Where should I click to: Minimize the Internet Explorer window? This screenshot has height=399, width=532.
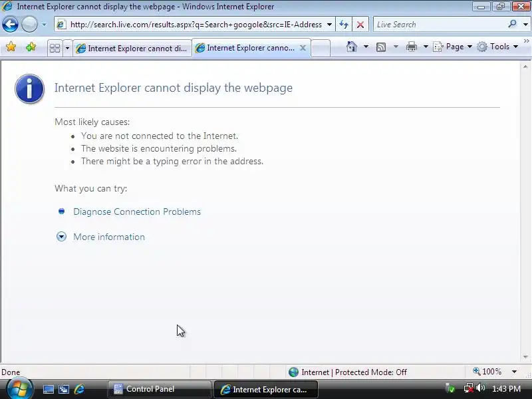point(481,7)
